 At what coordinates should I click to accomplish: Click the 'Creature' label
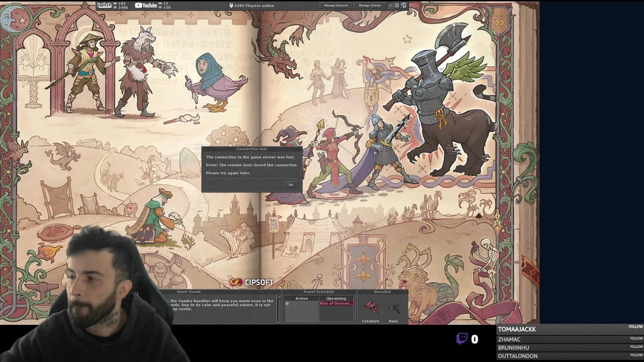click(371, 321)
